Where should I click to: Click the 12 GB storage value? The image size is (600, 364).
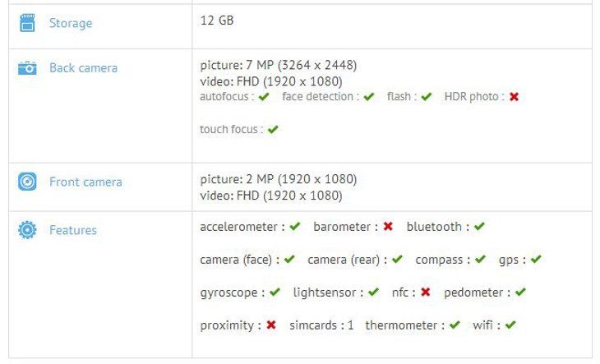(x=217, y=21)
